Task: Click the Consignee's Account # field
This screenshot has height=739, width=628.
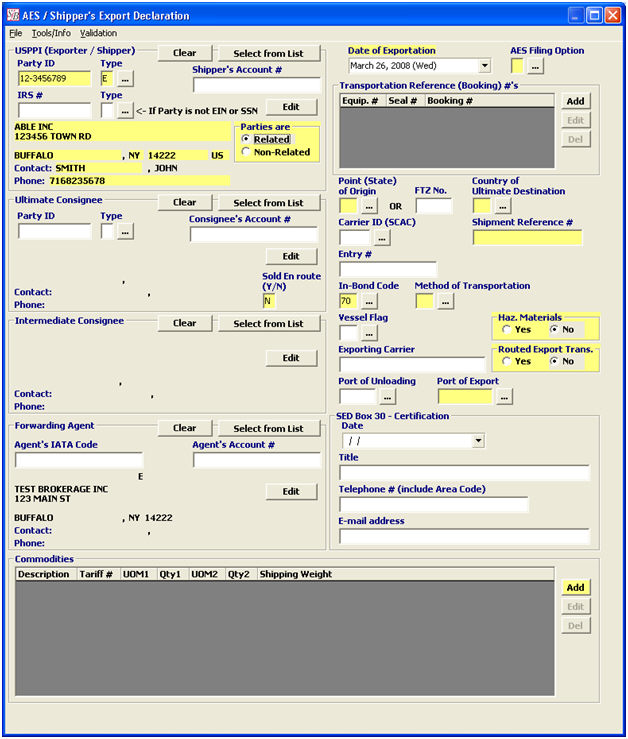Action: pyautogui.click(x=254, y=234)
